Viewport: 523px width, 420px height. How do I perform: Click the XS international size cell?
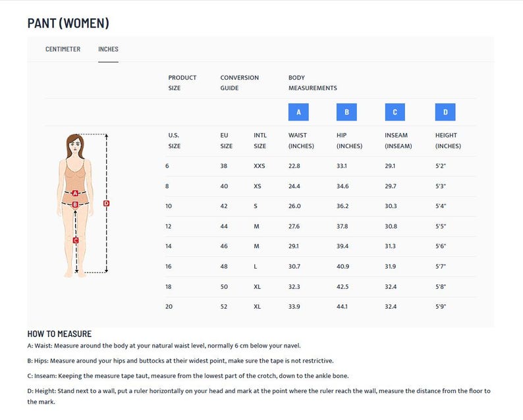click(257, 186)
